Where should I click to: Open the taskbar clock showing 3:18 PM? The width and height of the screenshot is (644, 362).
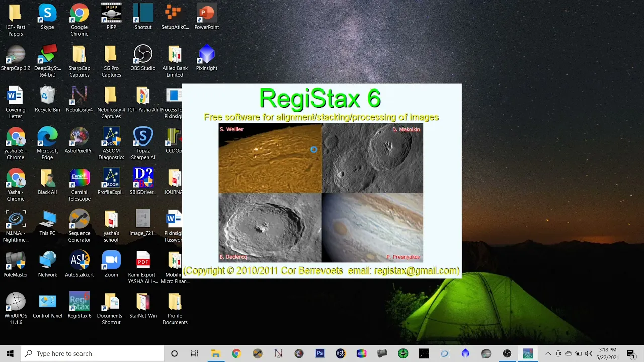pos(609,353)
